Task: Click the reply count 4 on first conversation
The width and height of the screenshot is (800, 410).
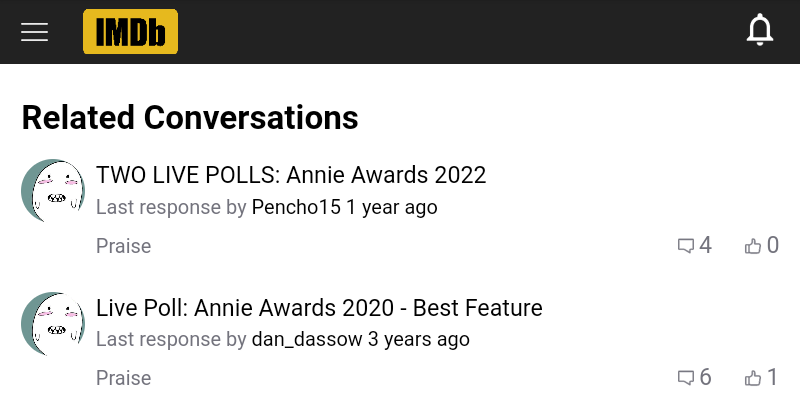Action: [x=706, y=246]
